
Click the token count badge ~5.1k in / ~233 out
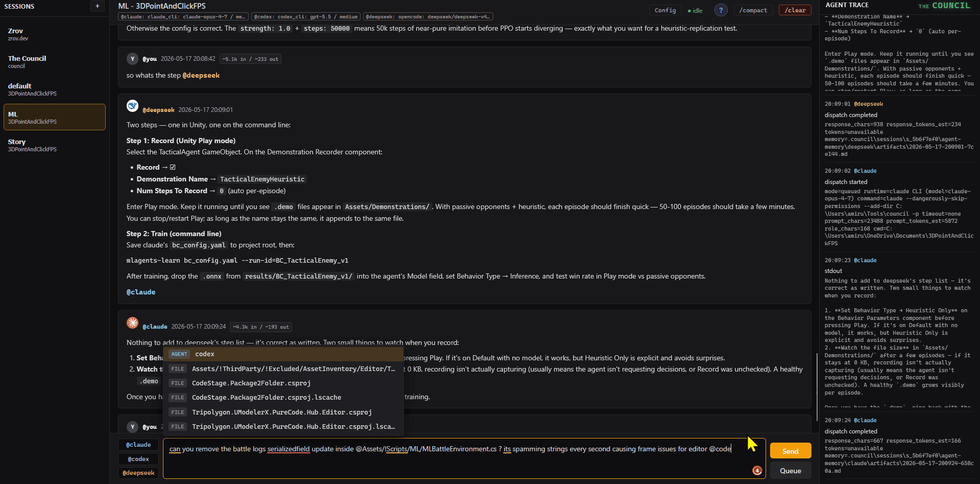click(250, 59)
